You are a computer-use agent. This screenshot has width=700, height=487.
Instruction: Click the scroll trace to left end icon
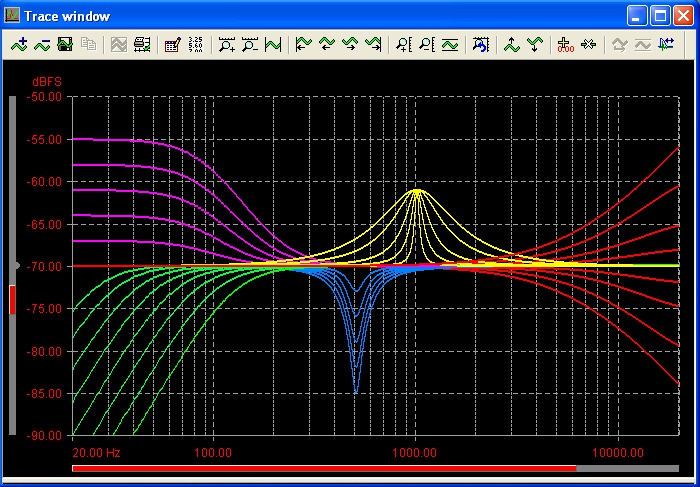click(304, 44)
